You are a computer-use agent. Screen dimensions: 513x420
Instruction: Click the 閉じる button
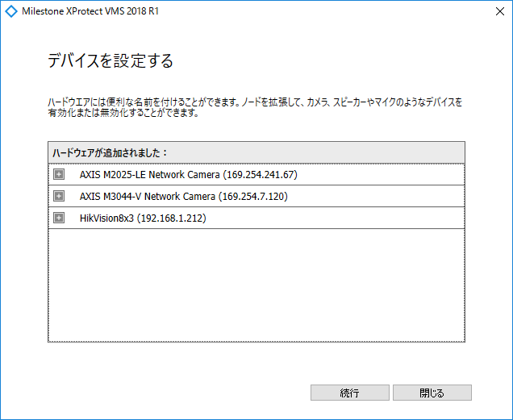[x=432, y=393]
